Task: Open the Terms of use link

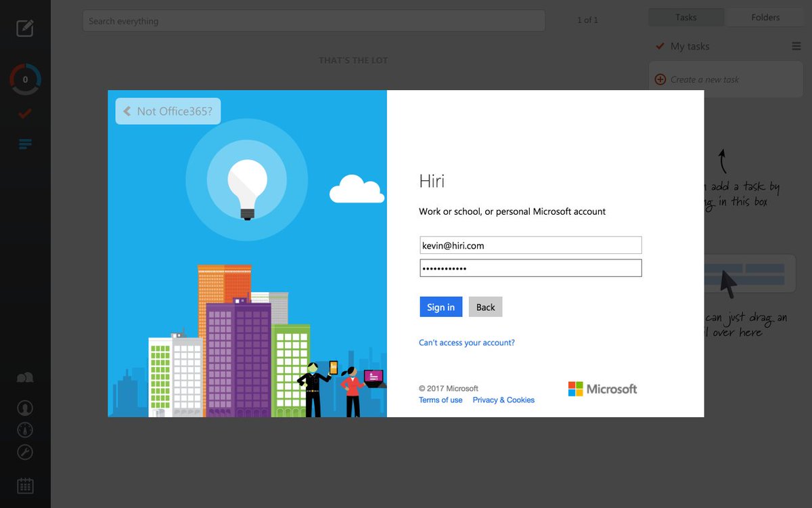Action: point(441,400)
